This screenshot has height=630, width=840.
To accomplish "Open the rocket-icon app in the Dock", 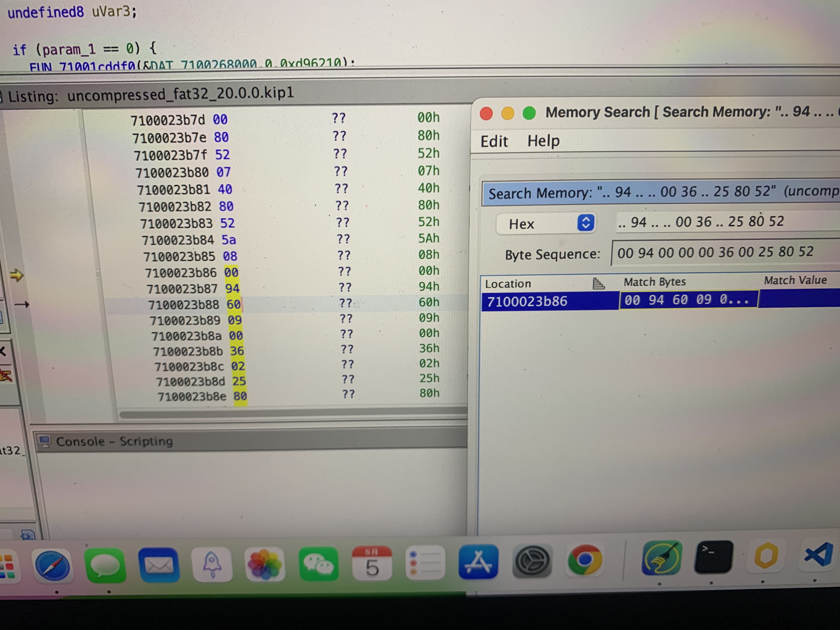I will click(212, 564).
